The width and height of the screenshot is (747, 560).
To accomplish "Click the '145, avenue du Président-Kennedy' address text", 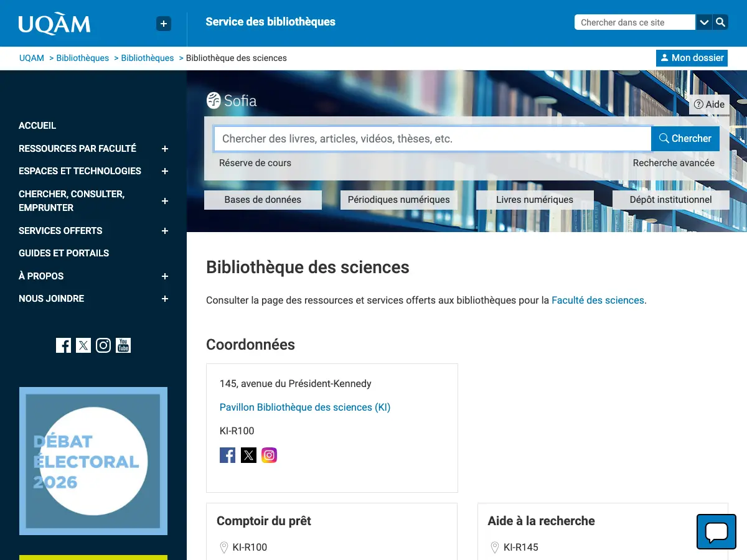I will (296, 384).
